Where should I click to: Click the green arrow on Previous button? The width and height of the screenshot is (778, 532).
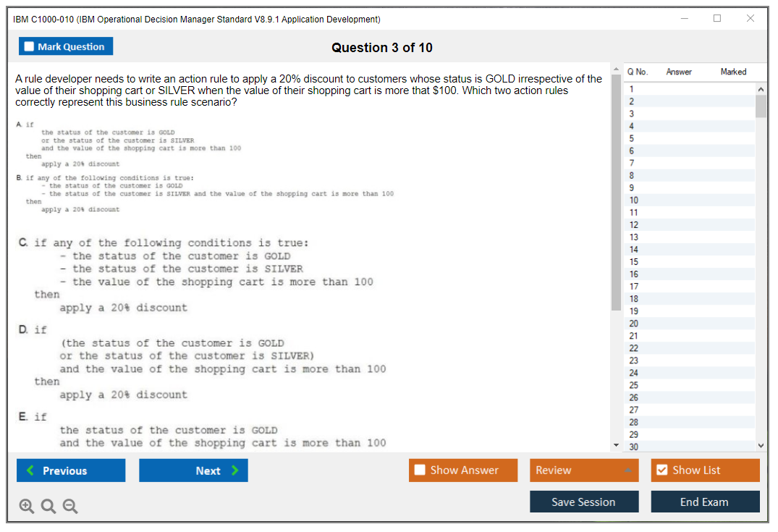[30, 470]
